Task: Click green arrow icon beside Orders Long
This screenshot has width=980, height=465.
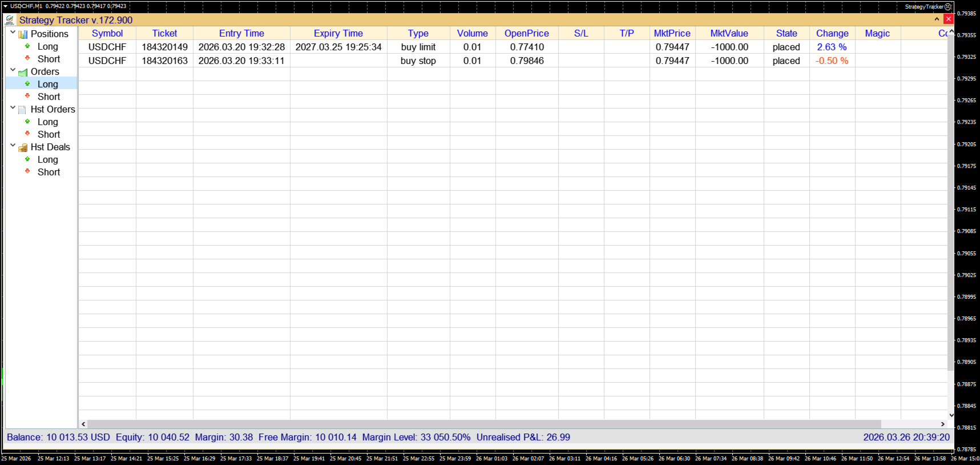Action: pos(27,83)
